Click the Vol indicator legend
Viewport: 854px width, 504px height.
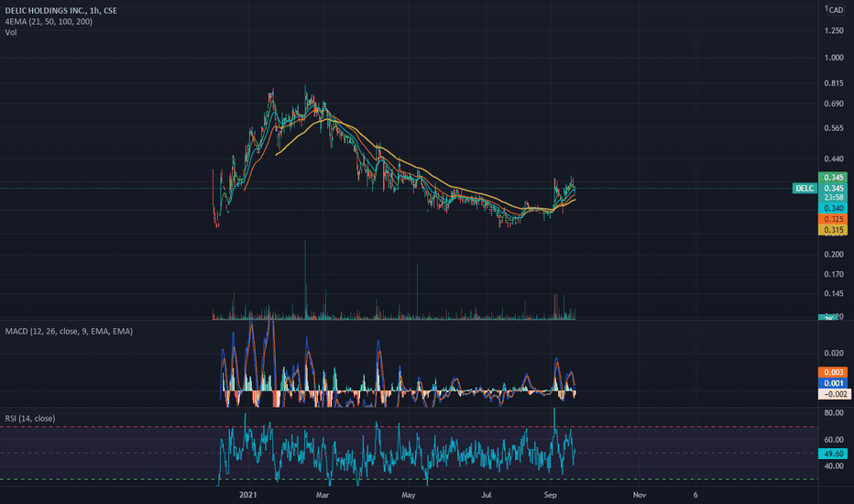click(x=11, y=33)
